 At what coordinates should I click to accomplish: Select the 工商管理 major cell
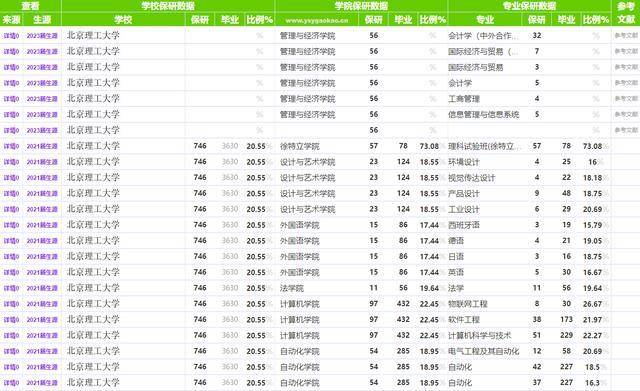464,99
